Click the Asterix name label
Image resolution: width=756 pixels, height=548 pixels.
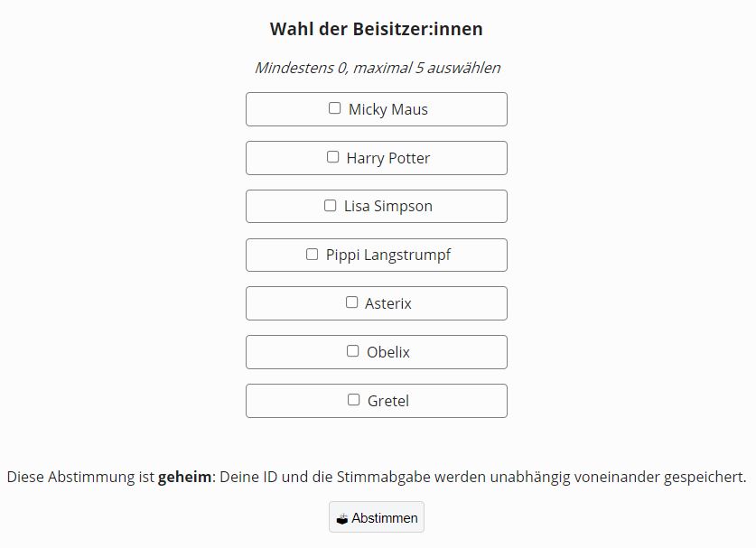pos(388,303)
